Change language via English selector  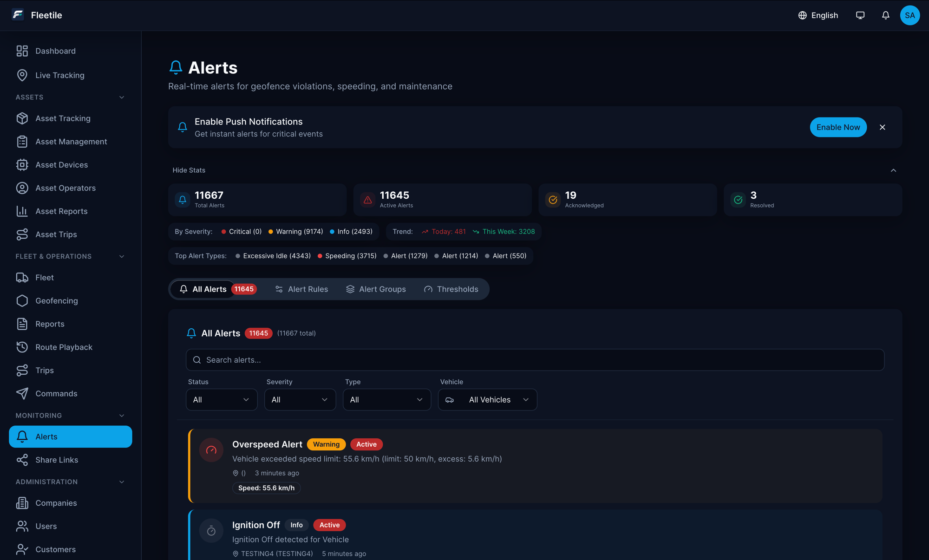click(x=818, y=15)
